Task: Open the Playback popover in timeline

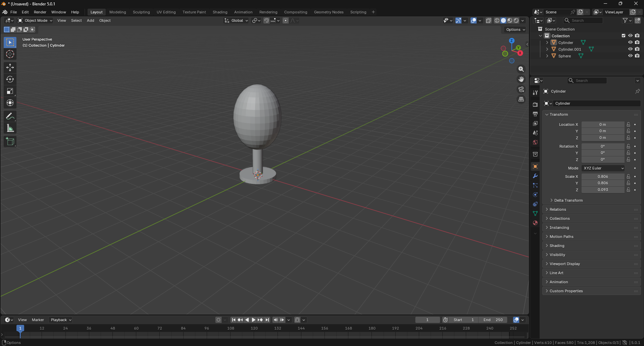Action: (61, 320)
